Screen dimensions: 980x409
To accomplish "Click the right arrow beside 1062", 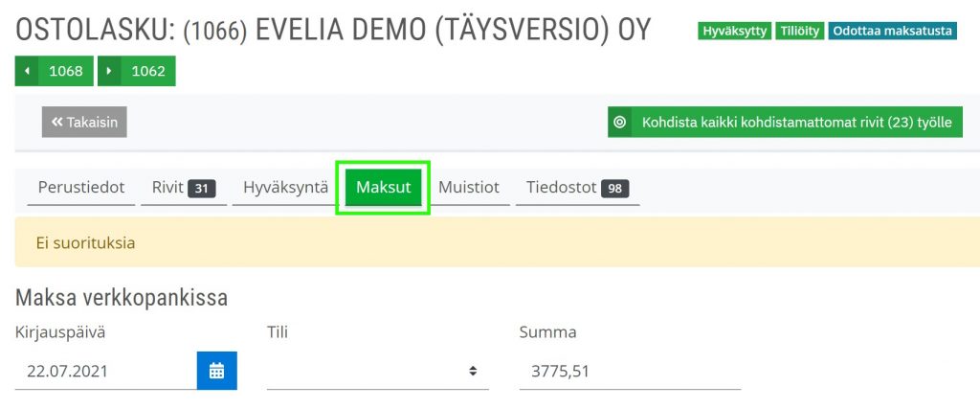I will [109, 71].
